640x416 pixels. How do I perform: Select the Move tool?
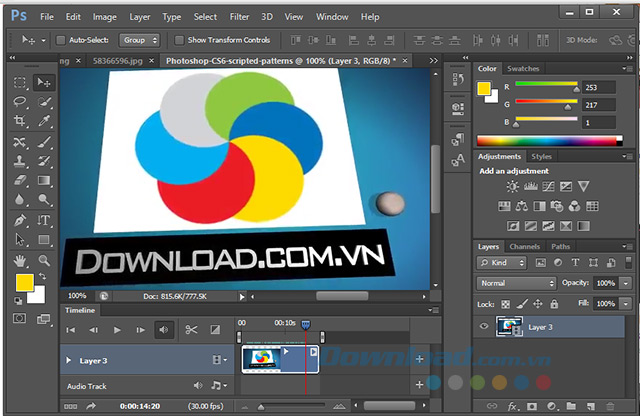pos(44,82)
